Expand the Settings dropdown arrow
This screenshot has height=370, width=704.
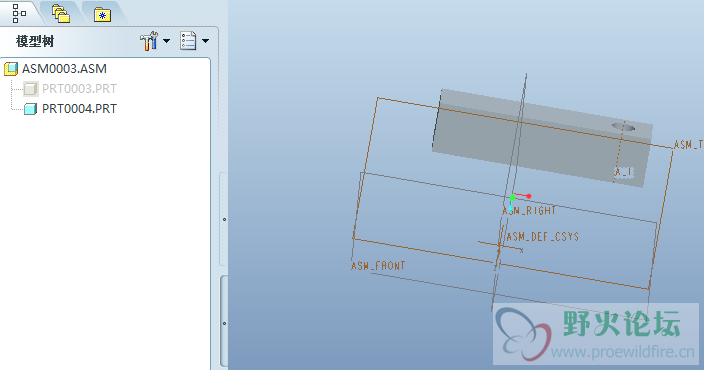[x=166, y=41]
